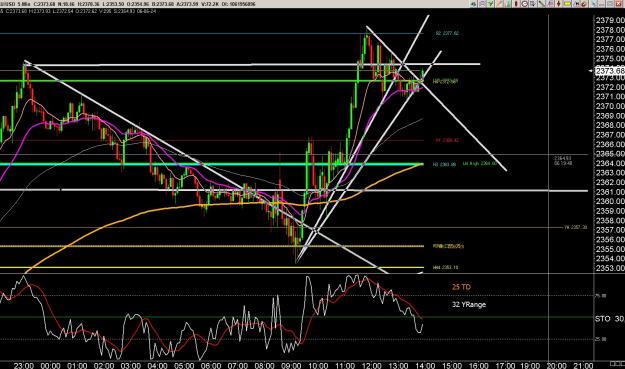Screen dimensions: 625x369
Task: Click the S2 2377.62 level label
Action: 447,33
